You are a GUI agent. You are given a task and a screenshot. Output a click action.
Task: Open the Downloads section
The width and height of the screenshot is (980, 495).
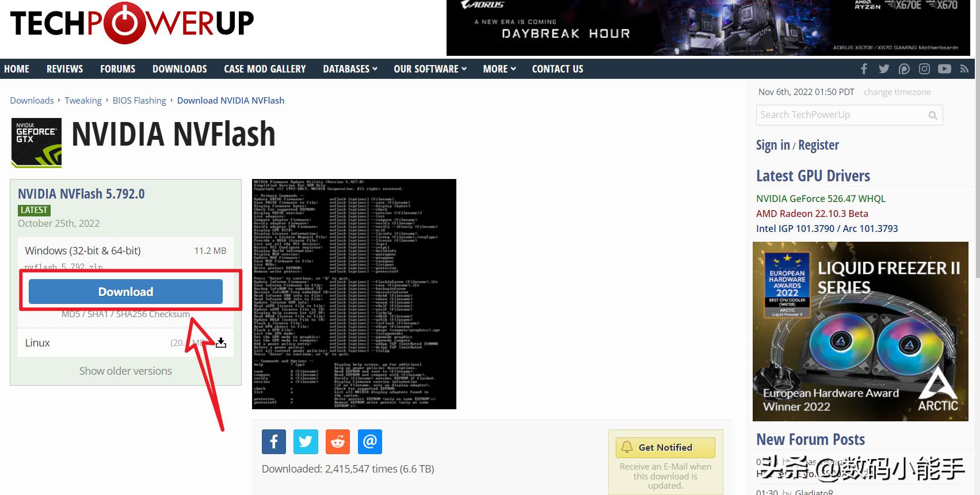[180, 69]
